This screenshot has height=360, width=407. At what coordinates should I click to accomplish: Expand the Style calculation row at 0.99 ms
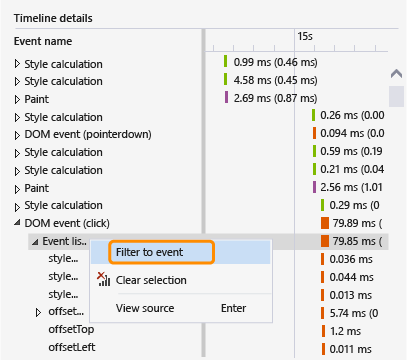(17, 64)
